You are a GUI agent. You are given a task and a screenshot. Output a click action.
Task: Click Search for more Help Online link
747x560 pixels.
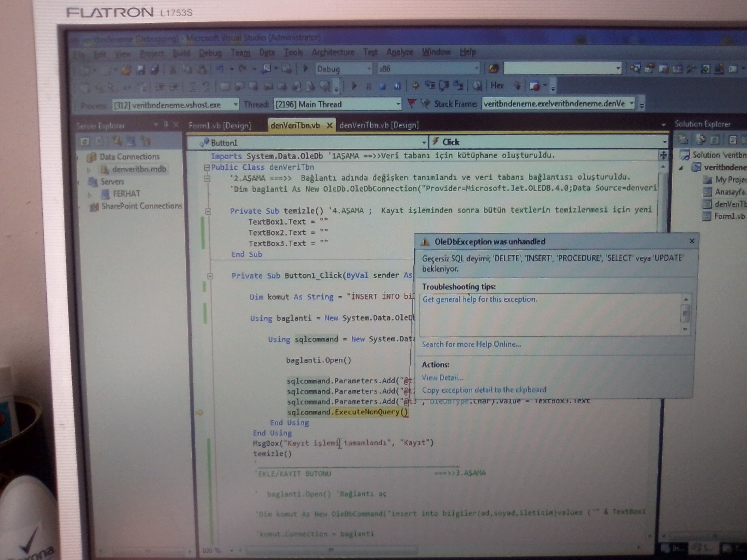[471, 344]
